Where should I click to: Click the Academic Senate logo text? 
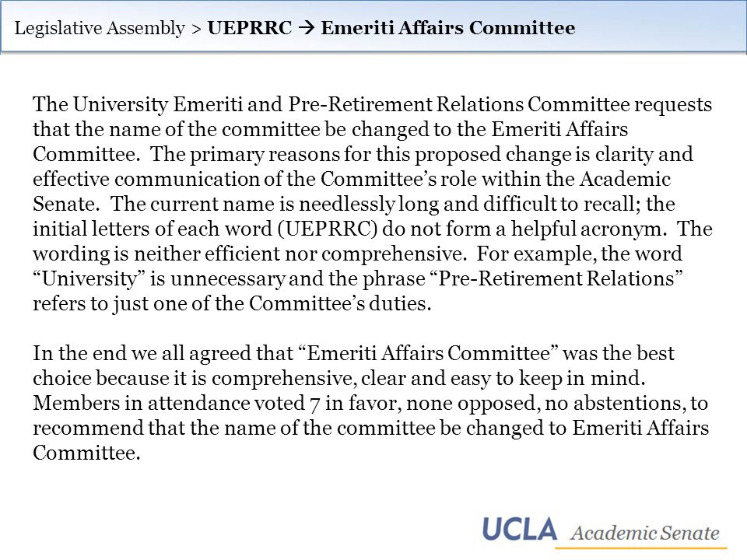pyautogui.click(x=645, y=534)
